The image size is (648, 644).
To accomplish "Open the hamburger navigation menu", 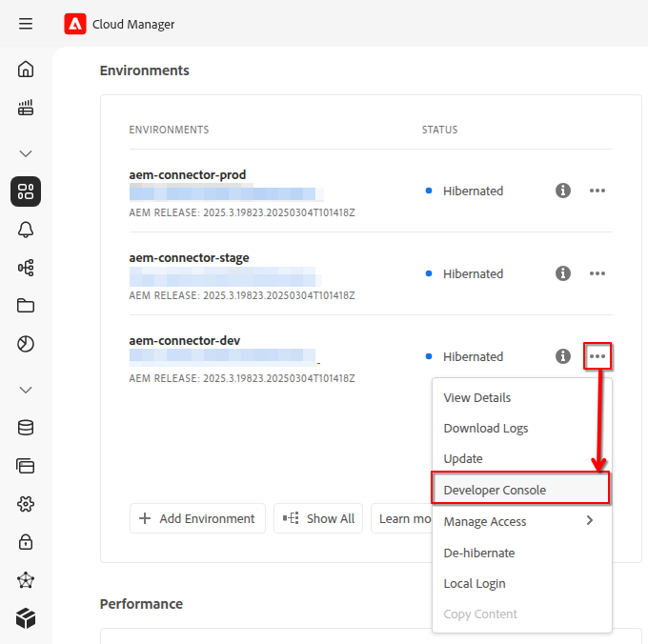I will click(26, 24).
